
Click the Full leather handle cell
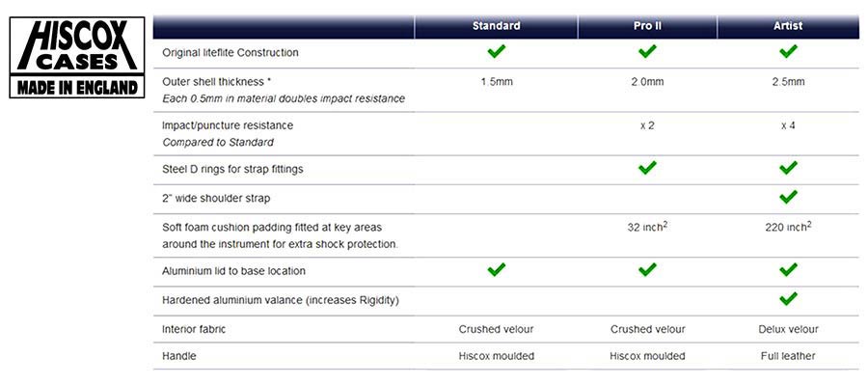coord(788,356)
